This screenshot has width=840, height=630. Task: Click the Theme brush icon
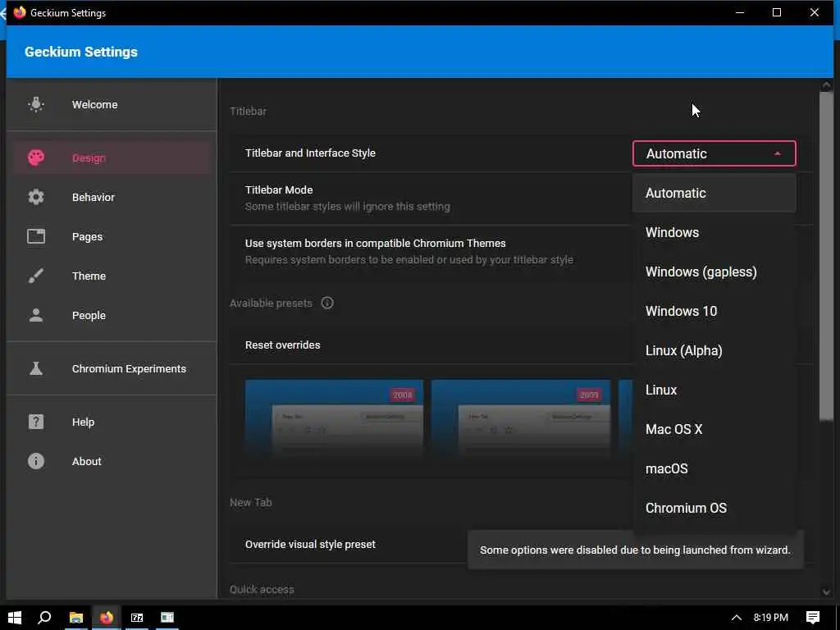36,276
